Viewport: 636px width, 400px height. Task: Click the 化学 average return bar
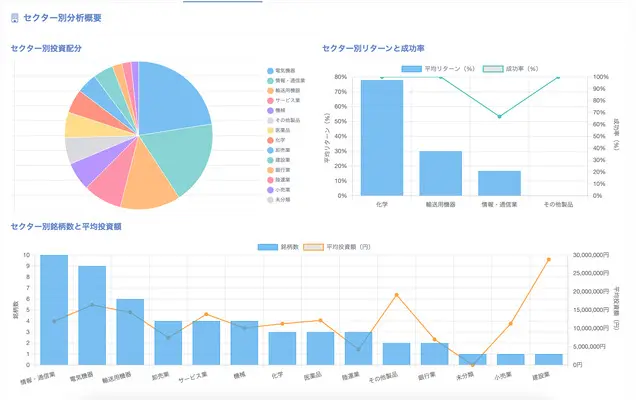click(382, 138)
